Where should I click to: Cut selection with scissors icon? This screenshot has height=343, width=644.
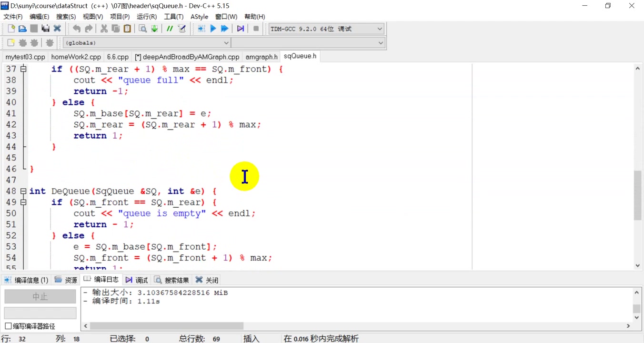point(104,29)
